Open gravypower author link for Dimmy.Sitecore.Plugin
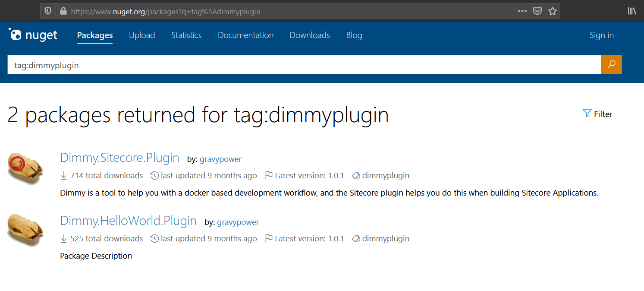This screenshot has height=291, width=644. [x=220, y=159]
